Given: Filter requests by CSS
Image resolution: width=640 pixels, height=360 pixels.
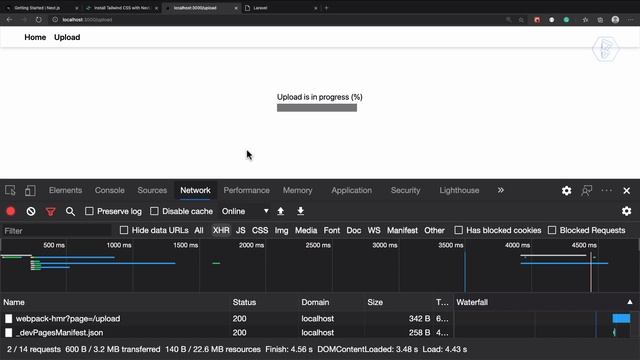Looking at the screenshot, I should 260,230.
